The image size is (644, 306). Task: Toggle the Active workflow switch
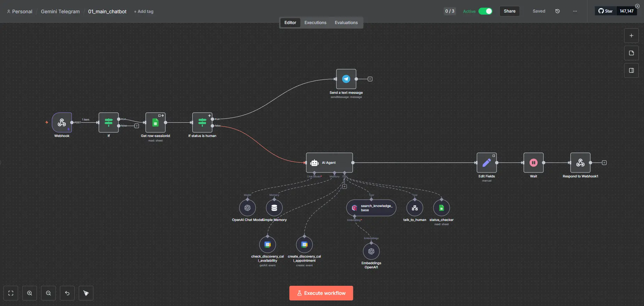[485, 11]
